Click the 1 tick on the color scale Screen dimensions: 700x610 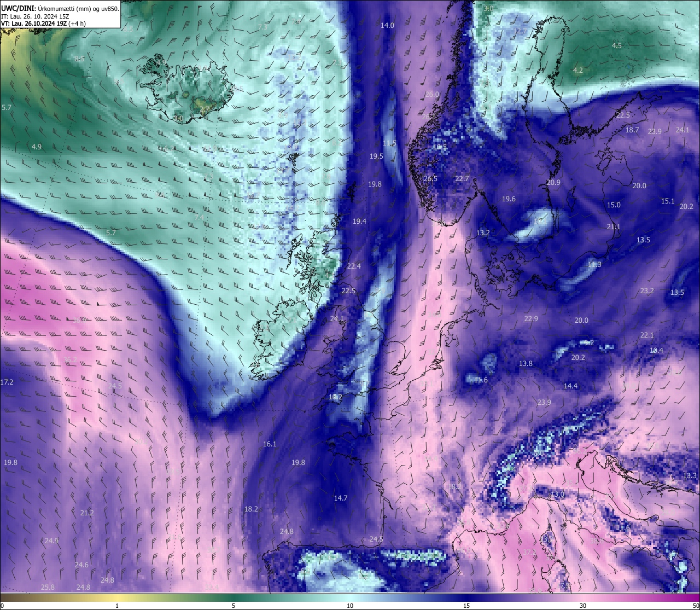click(x=117, y=606)
